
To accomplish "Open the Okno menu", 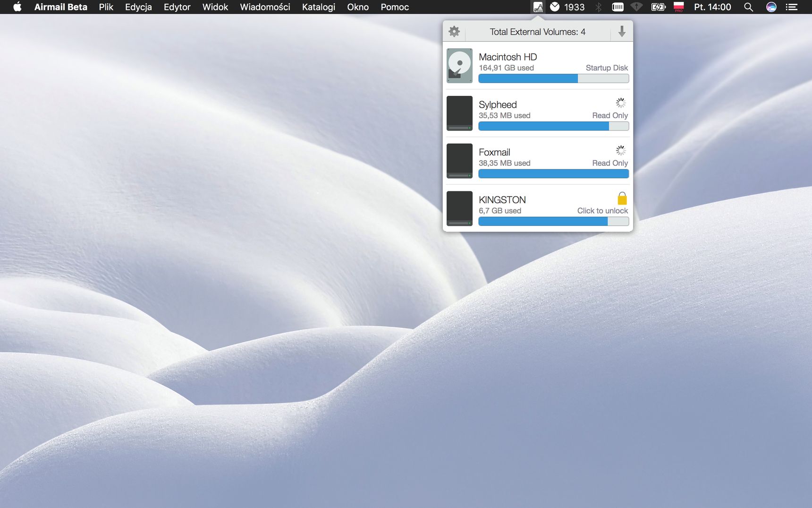I will pos(358,7).
